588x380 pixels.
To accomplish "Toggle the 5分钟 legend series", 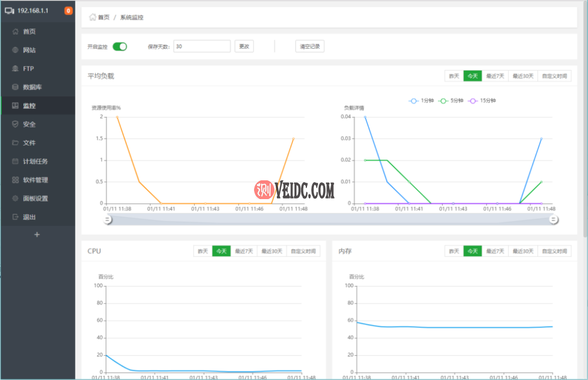I will [x=451, y=100].
